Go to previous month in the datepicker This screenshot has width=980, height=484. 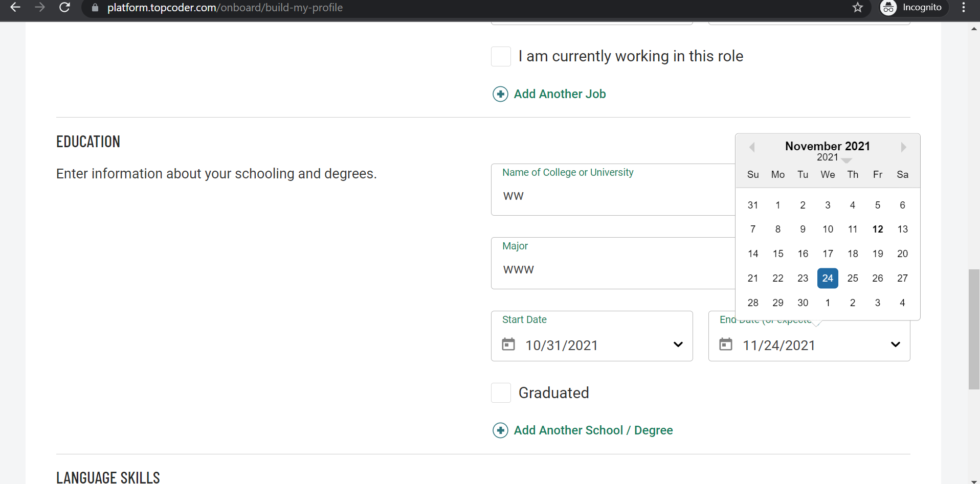752,147
